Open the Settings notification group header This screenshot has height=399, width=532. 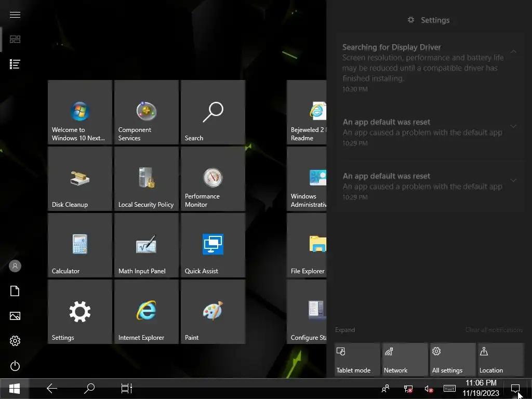[429, 20]
